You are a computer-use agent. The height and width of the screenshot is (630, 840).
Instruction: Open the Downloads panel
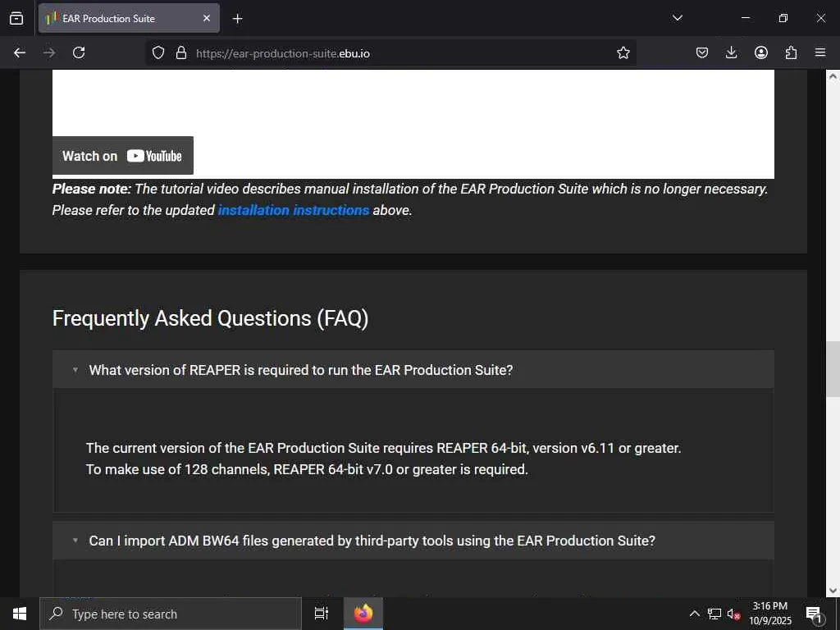(731, 52)
